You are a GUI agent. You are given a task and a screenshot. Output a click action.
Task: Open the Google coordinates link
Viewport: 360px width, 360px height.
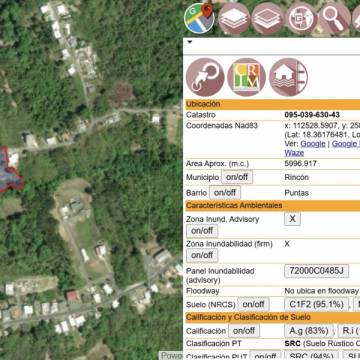313,144
